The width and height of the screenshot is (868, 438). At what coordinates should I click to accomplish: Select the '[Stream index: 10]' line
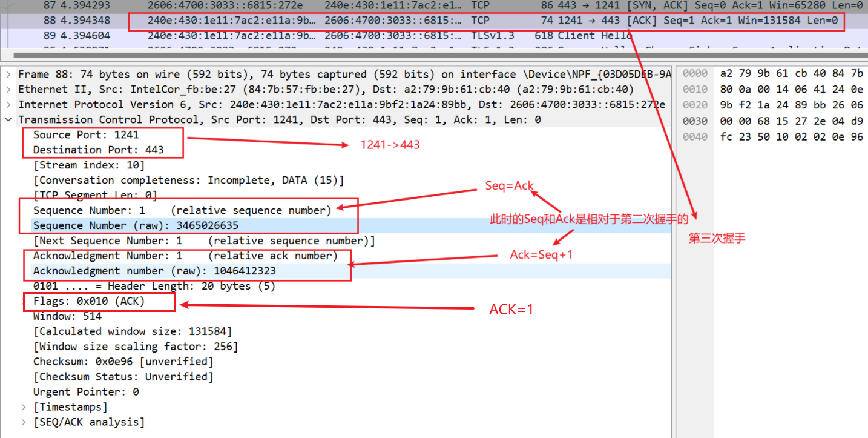[89, 165]
